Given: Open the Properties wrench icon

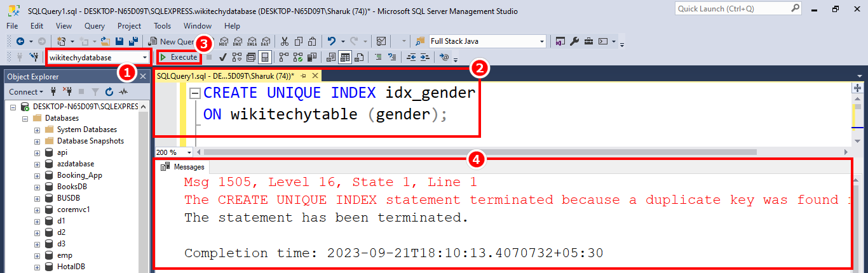Looking at the screenshot, I should click(574, 41).
